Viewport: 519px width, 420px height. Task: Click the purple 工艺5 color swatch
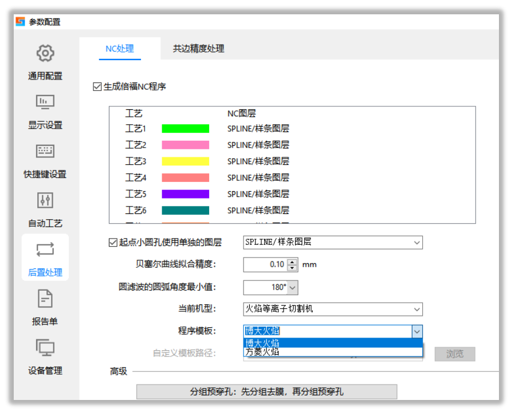pyautogui.click(x=186, y=194)
